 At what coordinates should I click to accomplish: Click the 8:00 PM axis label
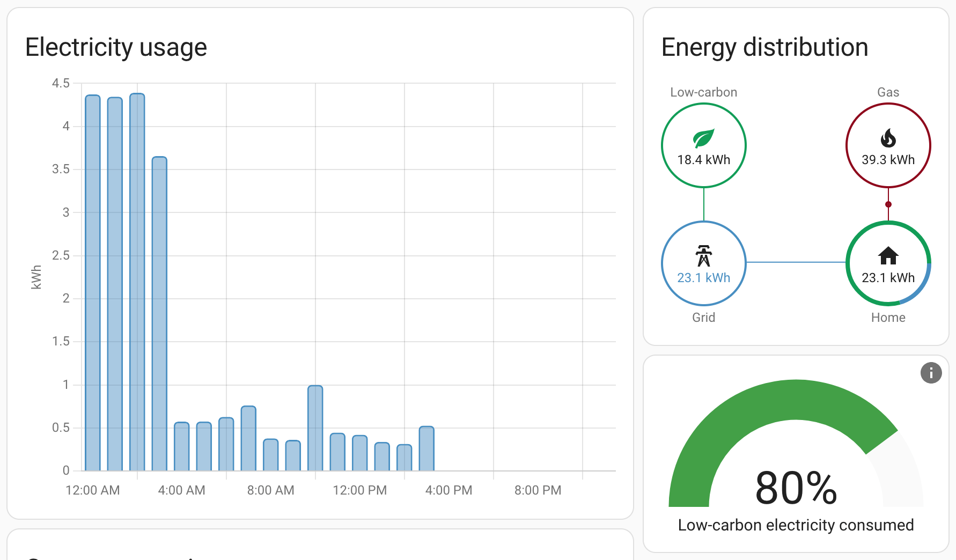538,490
